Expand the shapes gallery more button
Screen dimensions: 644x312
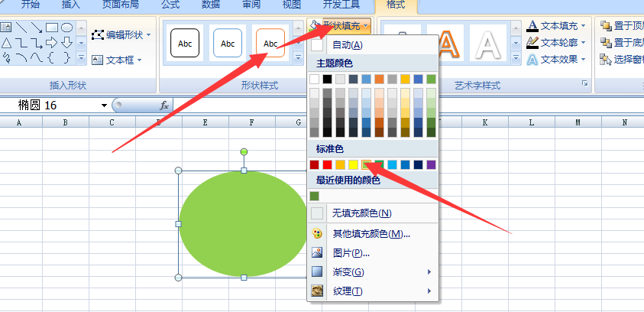[x=82, y=57]
